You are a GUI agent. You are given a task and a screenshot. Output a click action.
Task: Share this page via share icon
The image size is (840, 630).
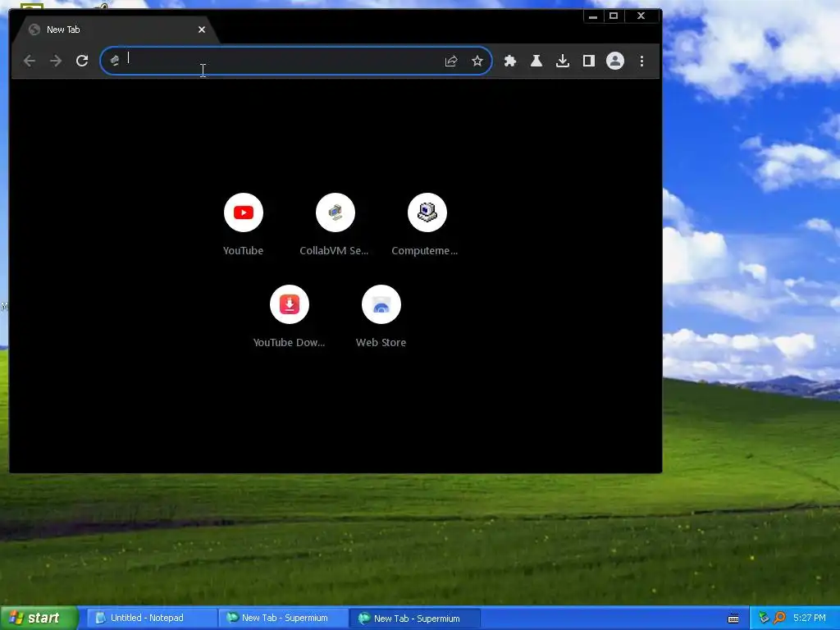coord(451,61)
